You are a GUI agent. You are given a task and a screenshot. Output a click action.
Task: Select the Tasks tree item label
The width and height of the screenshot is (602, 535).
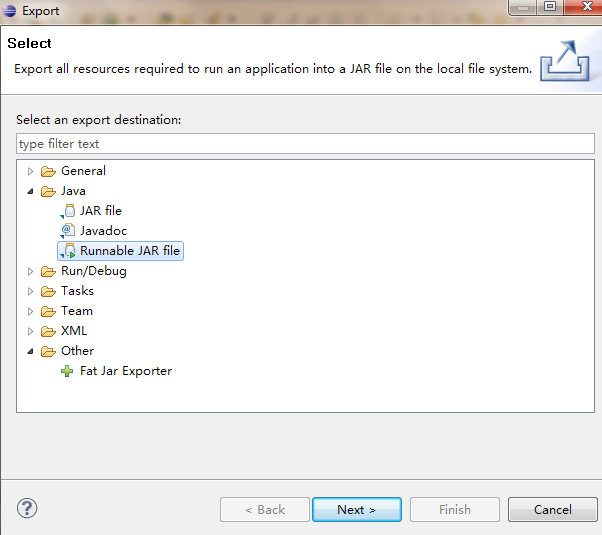(77, 291)
